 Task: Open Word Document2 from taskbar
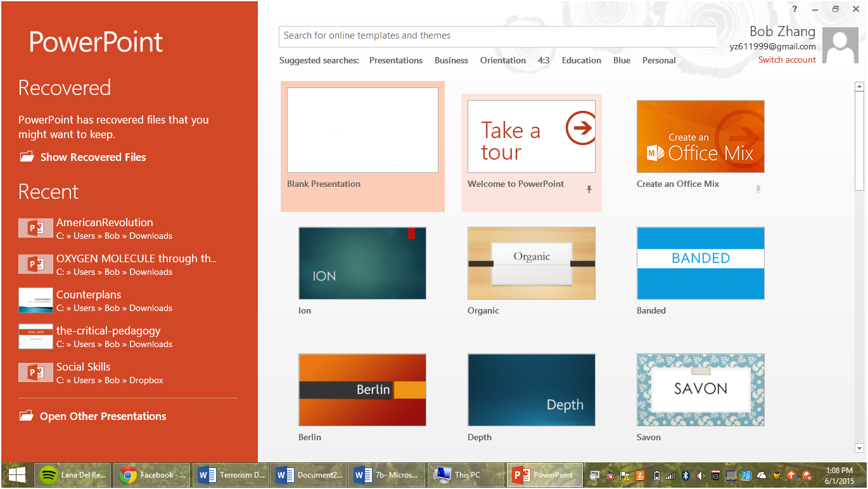pos(309,474)
